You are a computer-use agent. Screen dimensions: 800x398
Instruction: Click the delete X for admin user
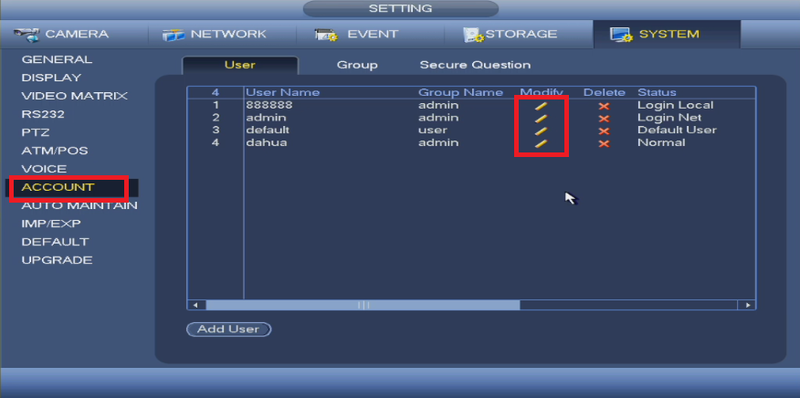[x=604, y=119]
